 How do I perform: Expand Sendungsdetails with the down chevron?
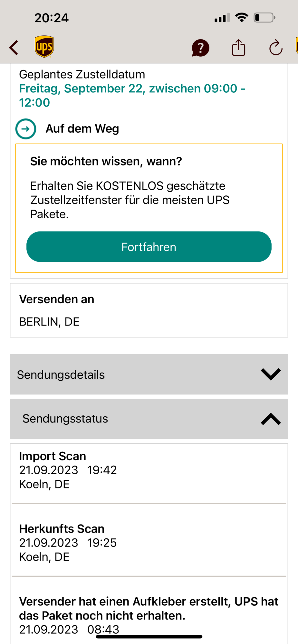271,374
